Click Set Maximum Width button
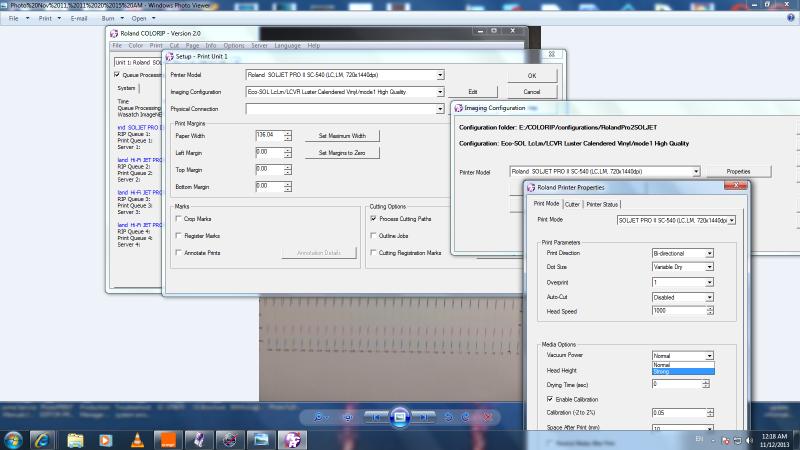The height and width of the screenshot is (450, 800). tap(342, 136)
